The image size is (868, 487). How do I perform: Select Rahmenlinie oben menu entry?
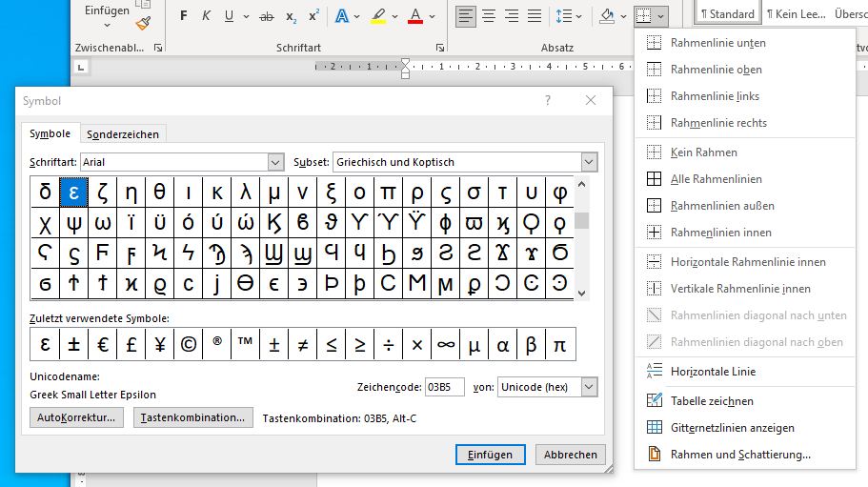744,70
